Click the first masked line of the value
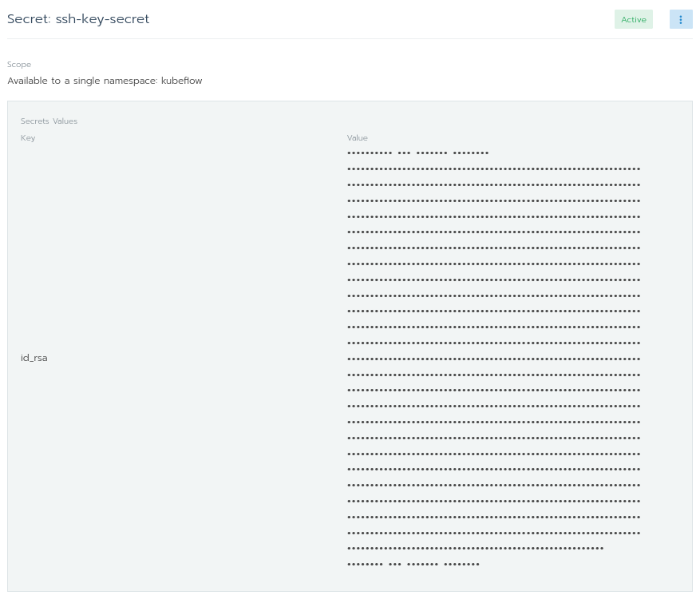The width and height of the screenshot is (700, 603). tap(417, 153)
